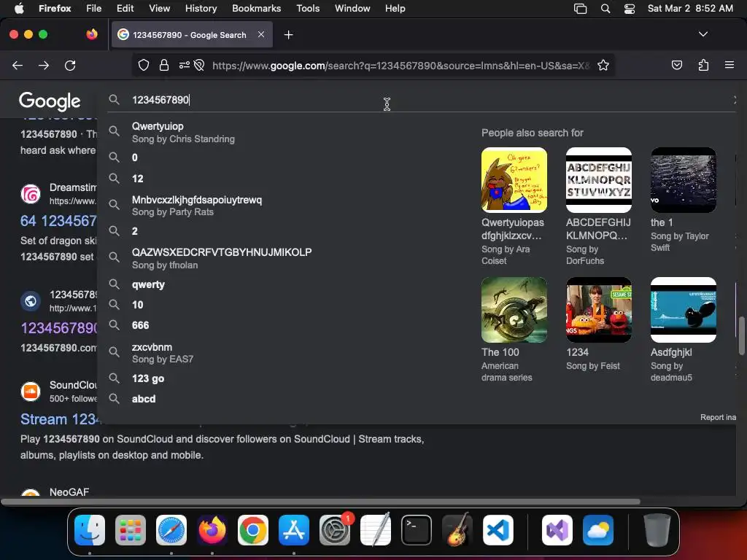Open the 1234567890.com purple result link
The width and height of the screenshot is (747, 560).
59,327
